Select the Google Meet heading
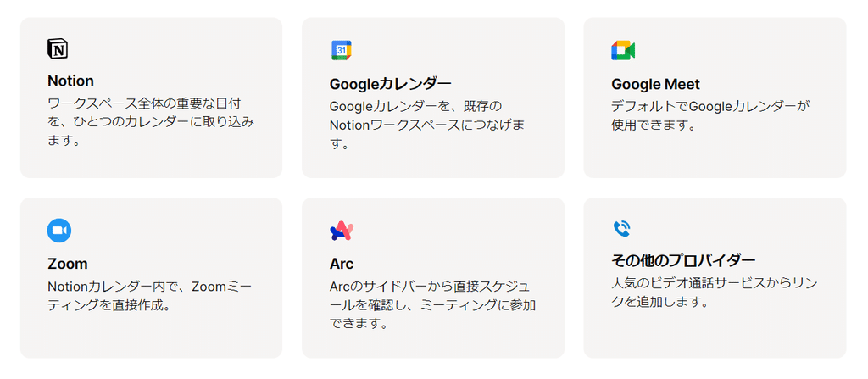The height and width of the screenshot is (379, 868). (x=655, y=84)
